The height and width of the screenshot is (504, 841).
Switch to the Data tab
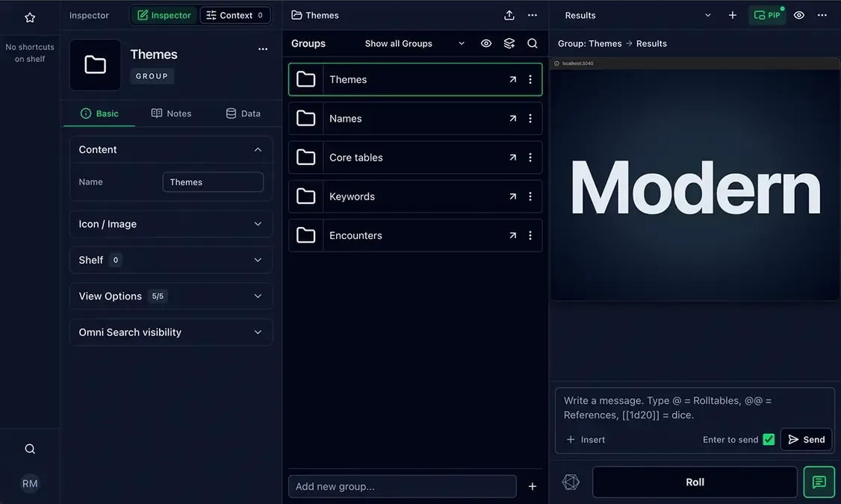(x=243, y=113)
